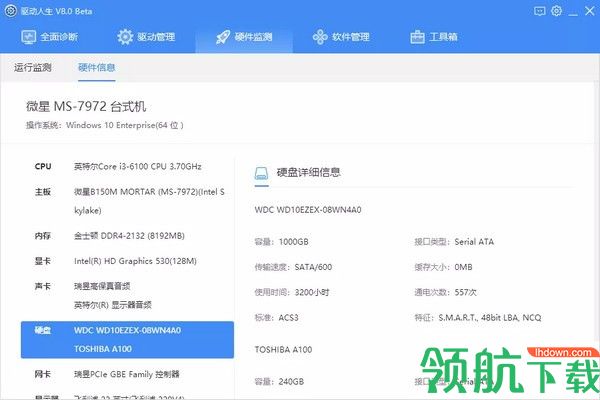The image size is (600, 400).
Task: Click the rocket icon on the 硬件监测 tab
Action: pyautogui.click(x=223, y=37)
